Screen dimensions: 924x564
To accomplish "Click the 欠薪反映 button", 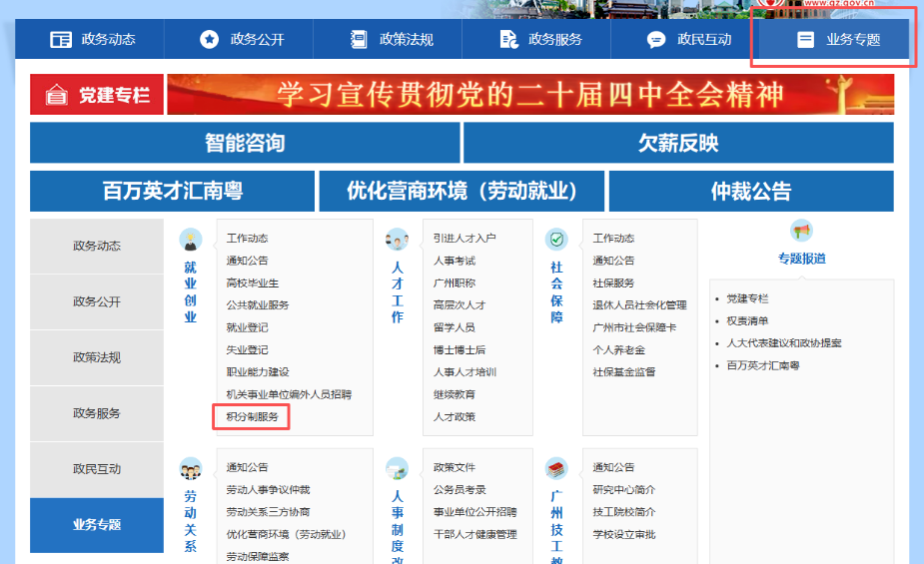I will click(x=678, y=143).
